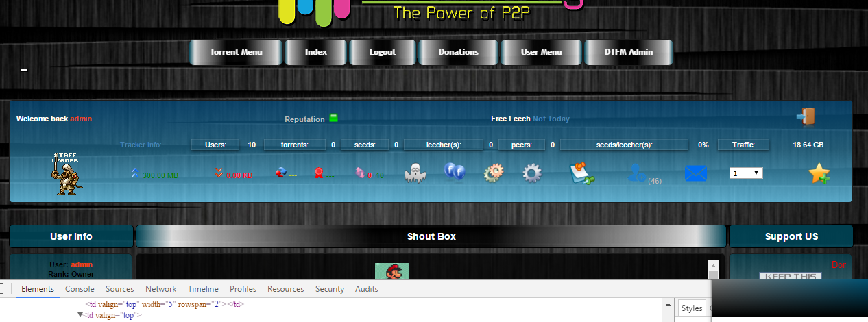
Task: Open the Torrent Menu navigation button
Action: pos(236,52)
